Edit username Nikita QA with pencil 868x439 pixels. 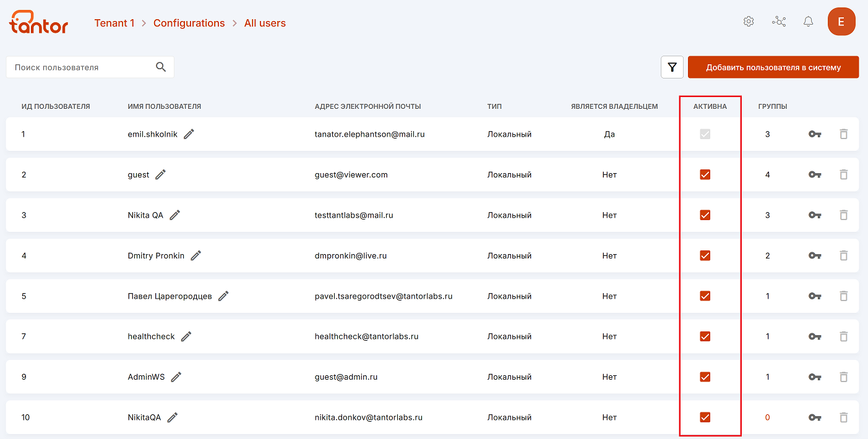175,215
